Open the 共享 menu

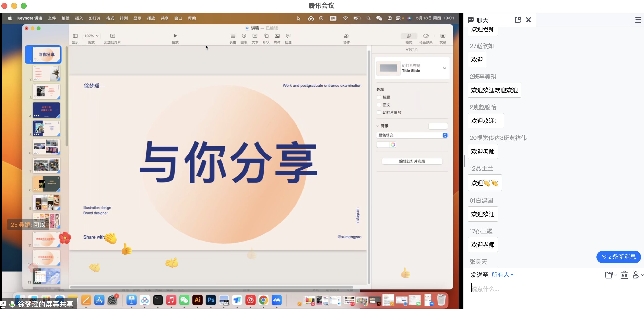pyautogui.click(x=165, y=18)
